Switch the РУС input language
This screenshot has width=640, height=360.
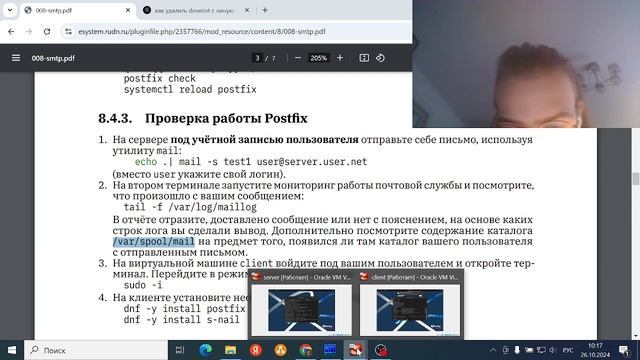pyautogui.click(x=568, y=350)
